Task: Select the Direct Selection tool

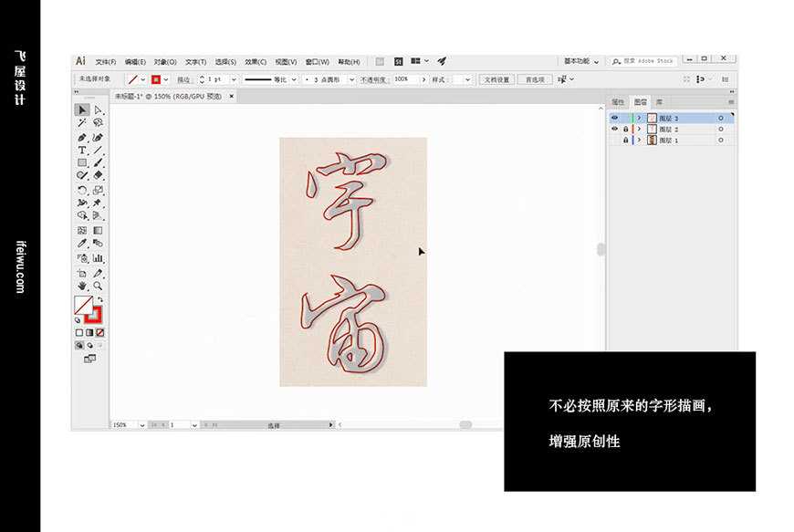Action: (x=98, y=110)
